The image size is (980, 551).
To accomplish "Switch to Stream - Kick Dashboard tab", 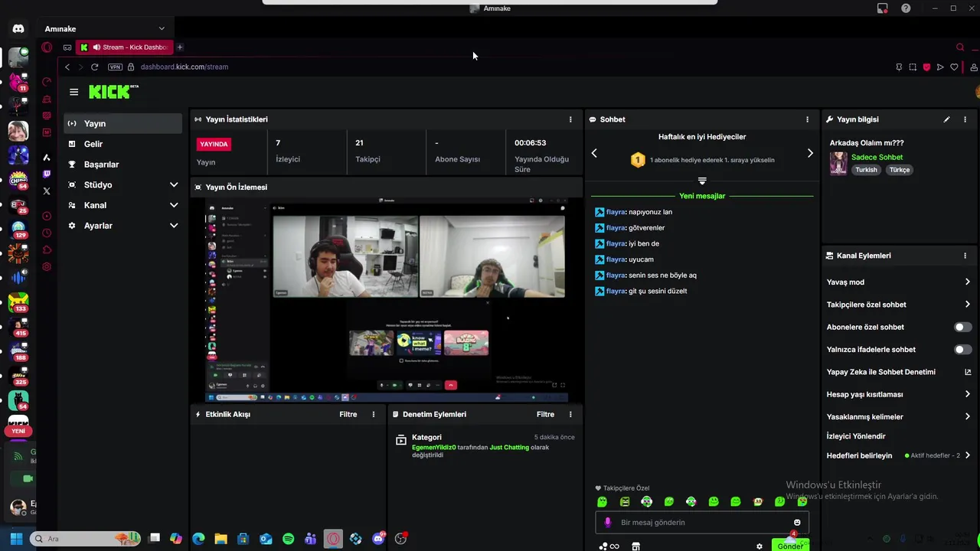I will tap(125, 47).
